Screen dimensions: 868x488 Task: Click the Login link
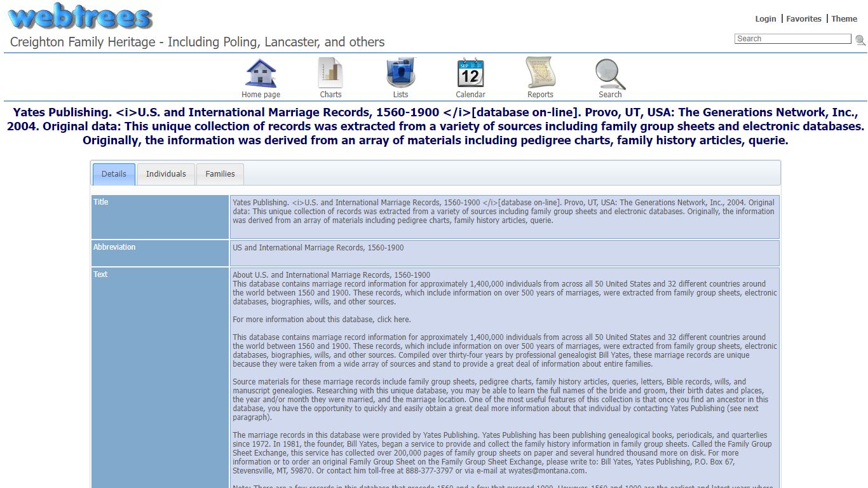click(x=765, y=19)
